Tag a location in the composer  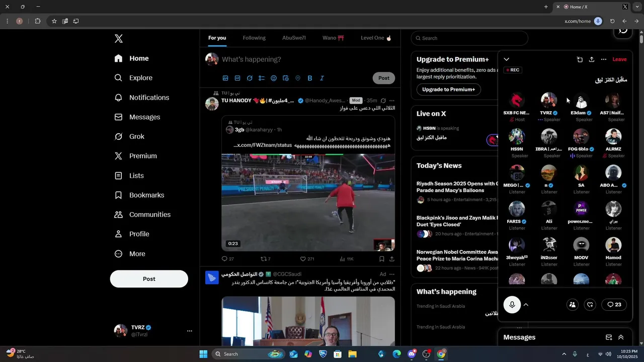298,78
